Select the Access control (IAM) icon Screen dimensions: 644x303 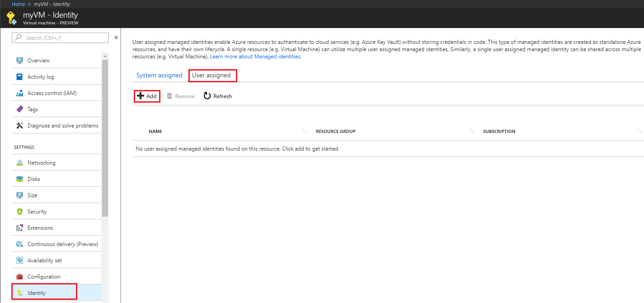(x=19, y=93)
